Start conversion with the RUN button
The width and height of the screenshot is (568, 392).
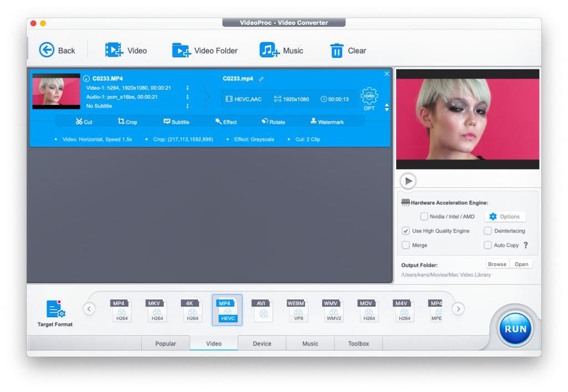click(x=515, y=329)
